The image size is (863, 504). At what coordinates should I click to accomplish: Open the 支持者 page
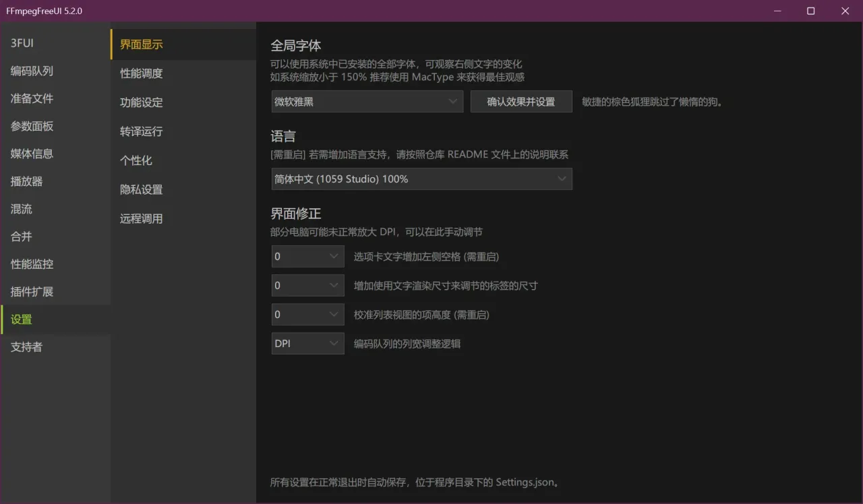pyautogui.click(x=55, y=347)
